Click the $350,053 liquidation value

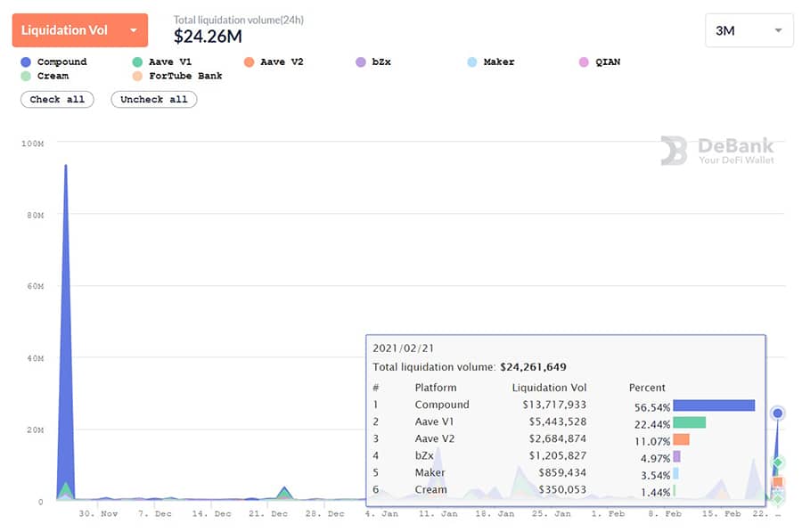click(562, 489)
